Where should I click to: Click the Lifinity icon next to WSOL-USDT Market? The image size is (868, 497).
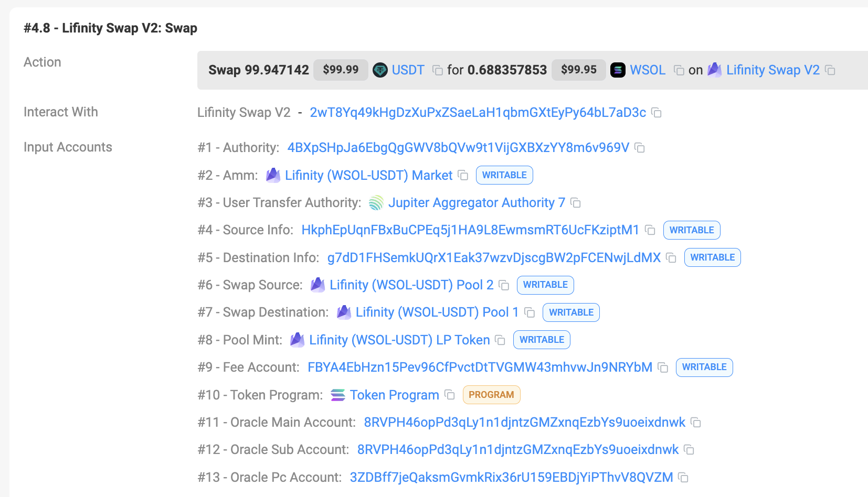(273, 175)
